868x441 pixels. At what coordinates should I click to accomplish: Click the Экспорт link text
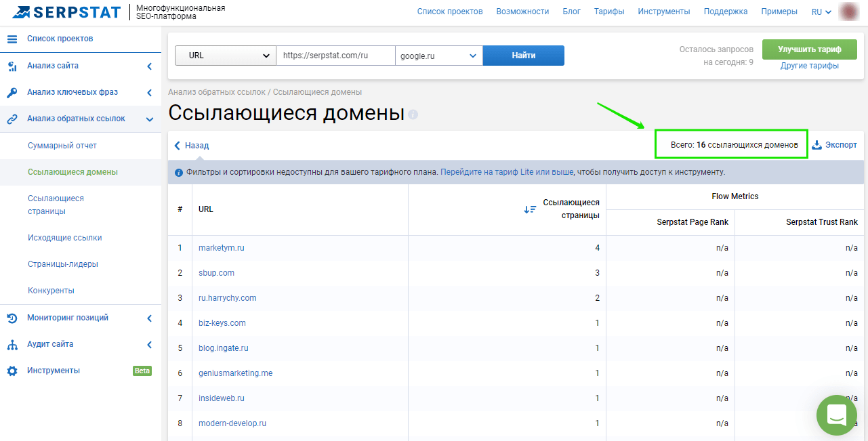pyautogui.click(x=841, y=145)
